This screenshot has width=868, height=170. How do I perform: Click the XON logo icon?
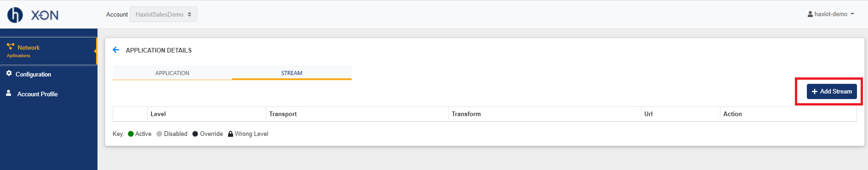click(15, 15)
